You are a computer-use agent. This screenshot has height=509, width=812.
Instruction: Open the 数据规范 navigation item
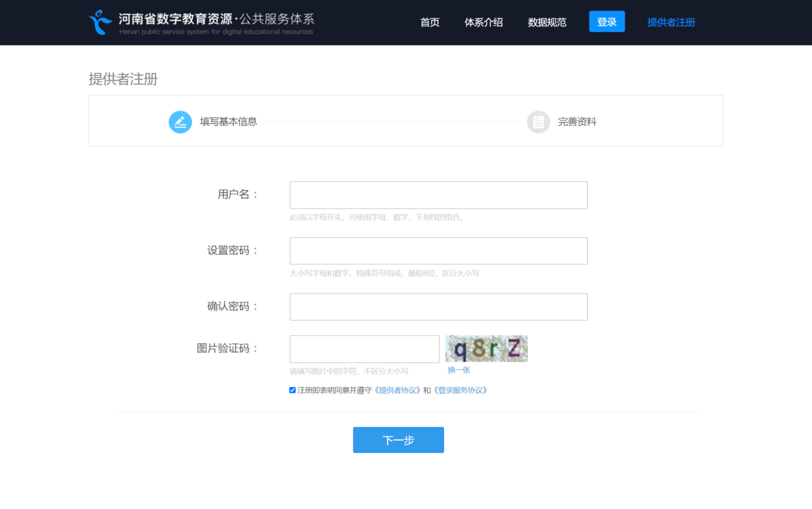(x=547, y=22)
